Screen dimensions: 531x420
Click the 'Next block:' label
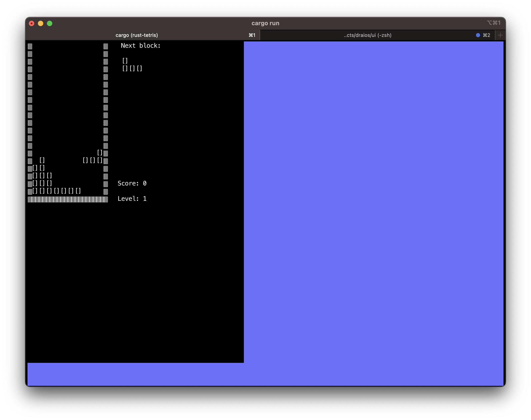click(141, 46)
